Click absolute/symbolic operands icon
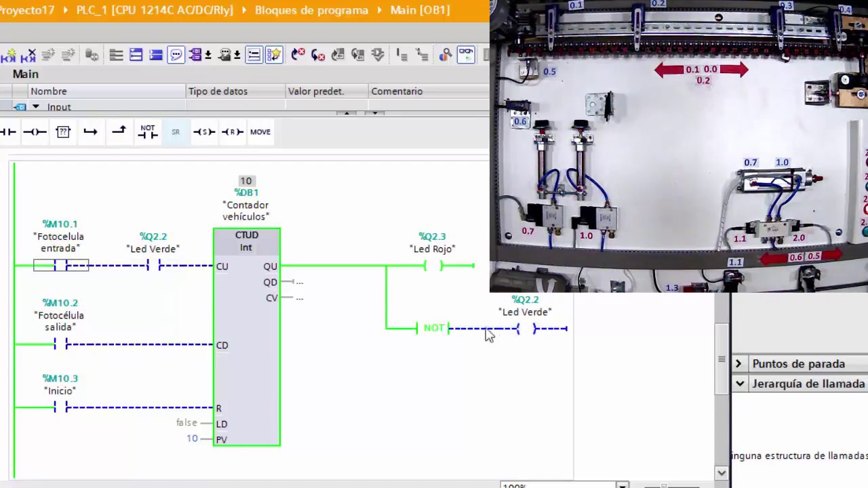The width and height of the screenshot is (868, 488). [195, 55]
